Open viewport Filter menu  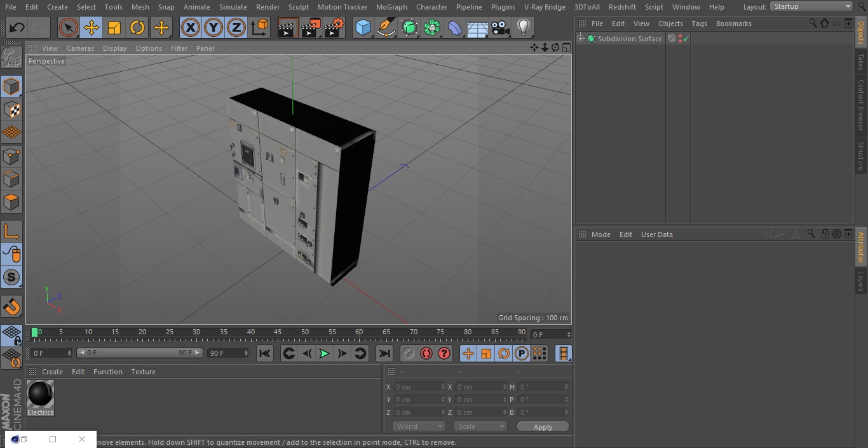(x=179, y=48)
